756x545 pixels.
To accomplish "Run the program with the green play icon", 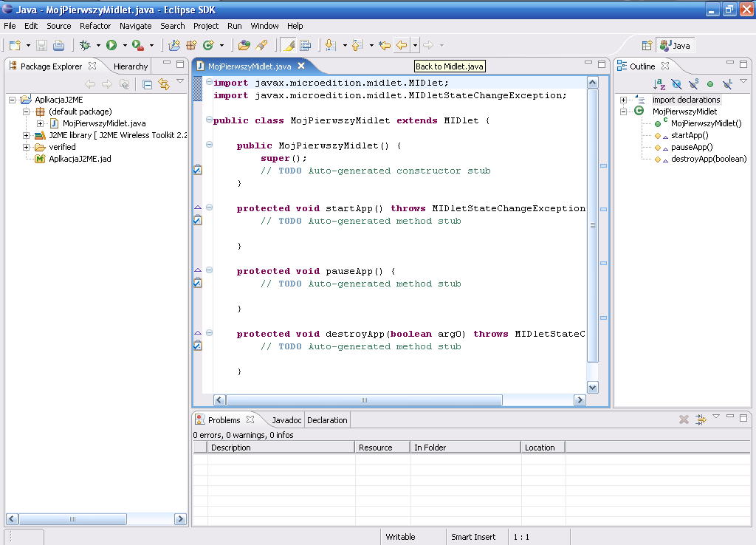I will click(111, 45).
